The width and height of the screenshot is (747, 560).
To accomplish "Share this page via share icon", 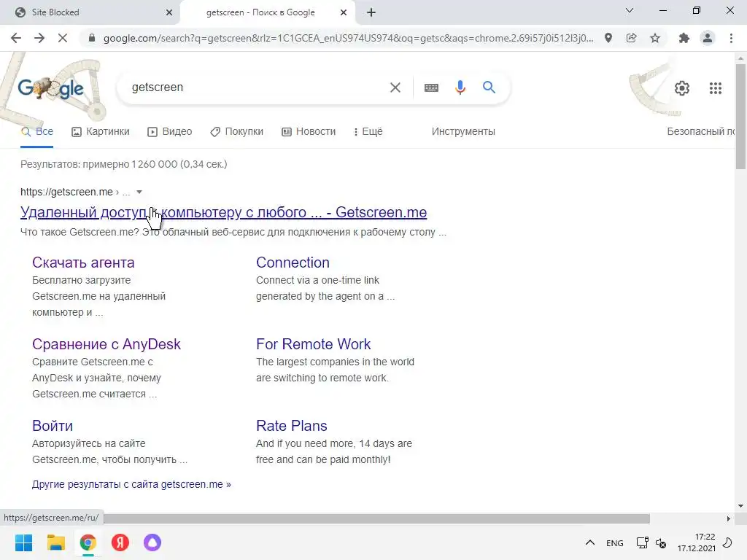I will tap(632, 38).
